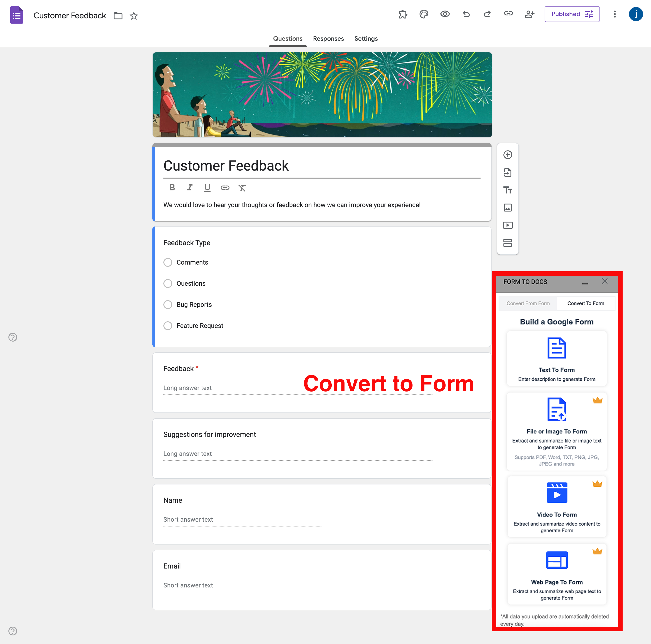Select Text To Form in the panel
This screenshot has width=651, height=644.
[x=556, y=358]
